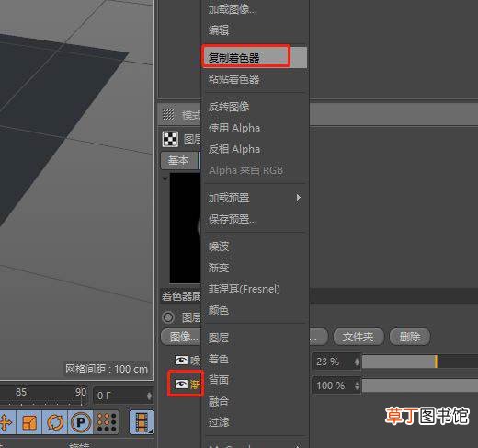Click the 网格间距 : 100 cm viewport label
Viewport: 478px width, 448px height.
(x=107, y=369)
